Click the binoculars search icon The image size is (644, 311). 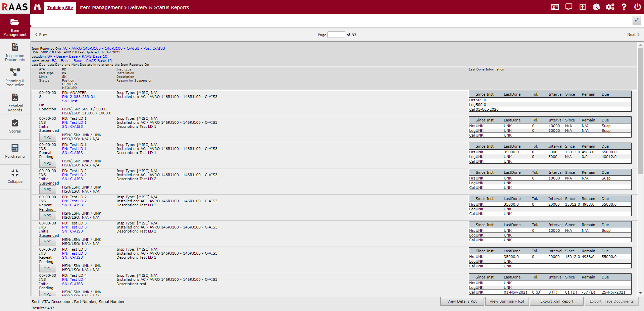pyautogui.click(x=37, y=7)
